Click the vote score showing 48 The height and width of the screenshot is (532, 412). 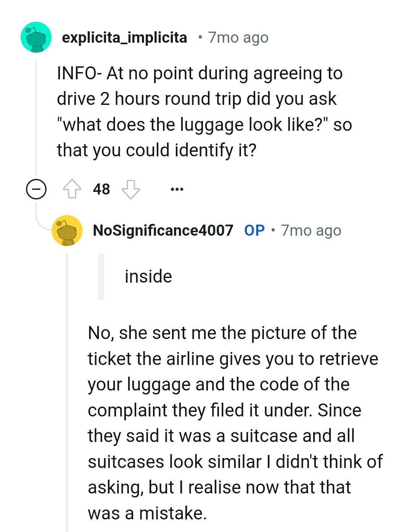pyautogui.click(x=101, y=189)
